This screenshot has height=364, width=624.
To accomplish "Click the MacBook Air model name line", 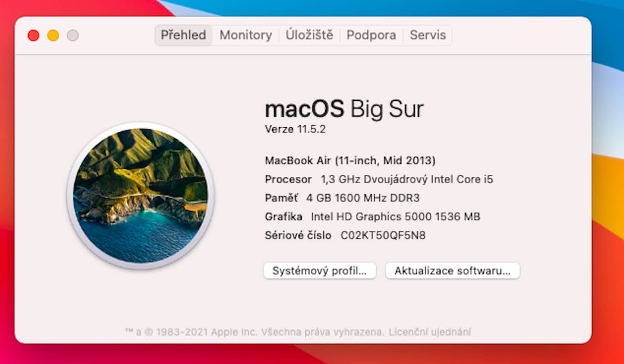I will click(350, 160).
